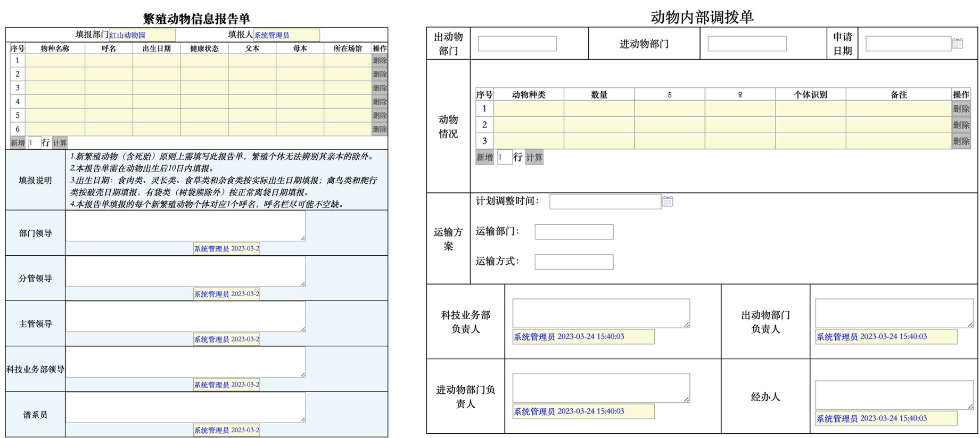The image size is (980, 438).
Task: Open calendar picker beside 申请日期 field
Action: [x=958, y=43]
